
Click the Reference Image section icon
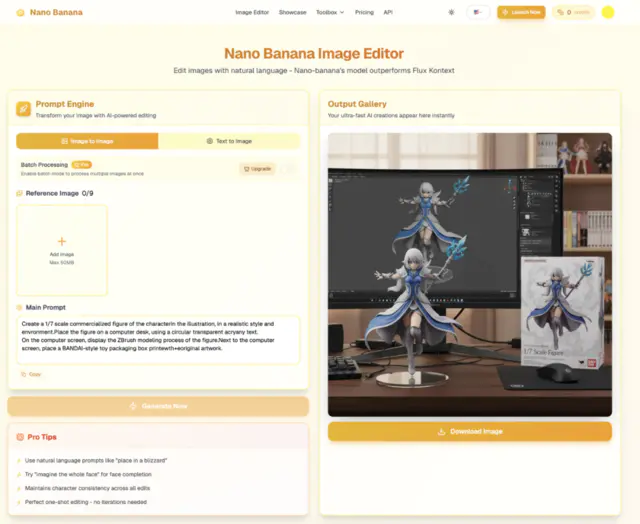[x=20, y=193]
